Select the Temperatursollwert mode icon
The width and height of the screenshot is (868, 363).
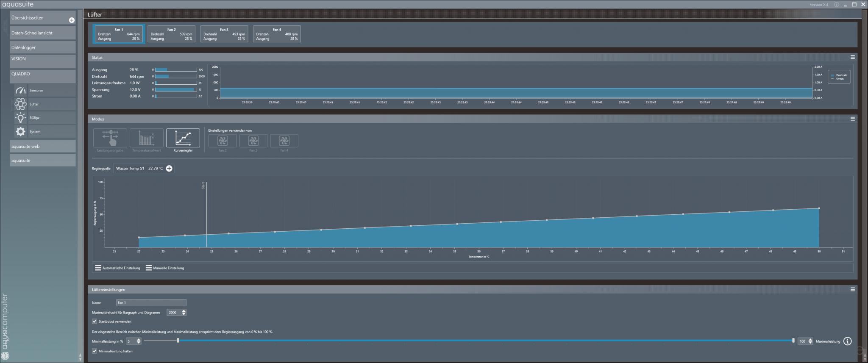click(147, 138)
